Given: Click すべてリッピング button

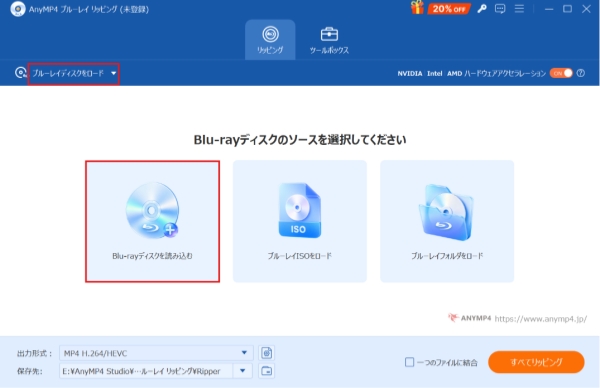Looking at the screenshot, I should (x=536, y=362).
